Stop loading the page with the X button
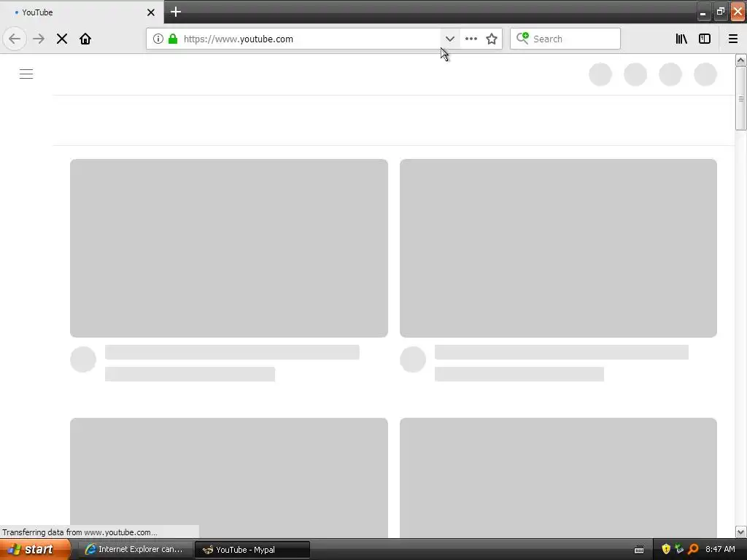 [62, 39]
